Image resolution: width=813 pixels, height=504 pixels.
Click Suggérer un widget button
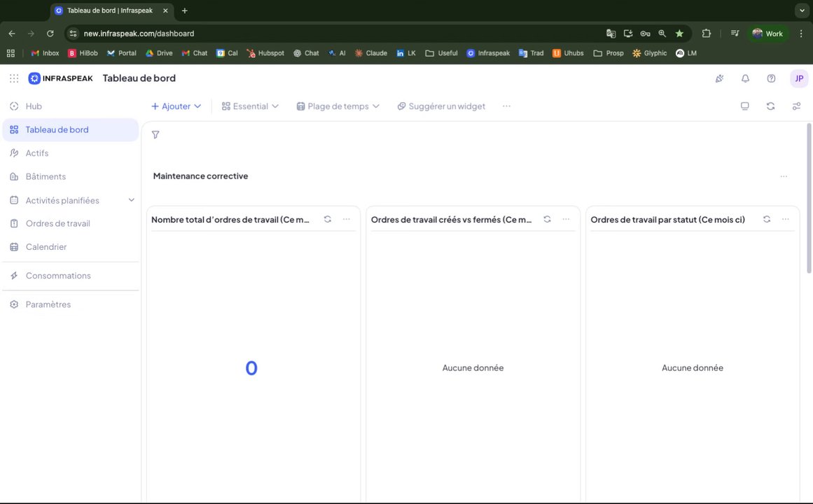tap(441, 106)
